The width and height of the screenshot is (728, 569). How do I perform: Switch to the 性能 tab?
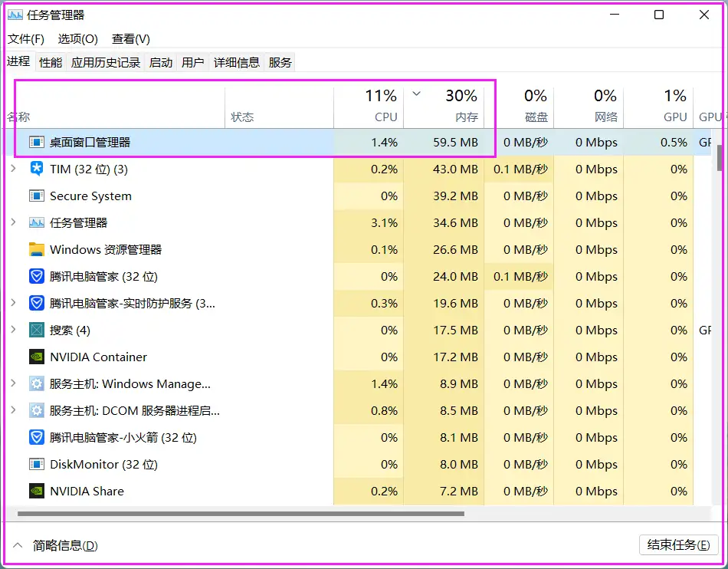coord(51,62)
